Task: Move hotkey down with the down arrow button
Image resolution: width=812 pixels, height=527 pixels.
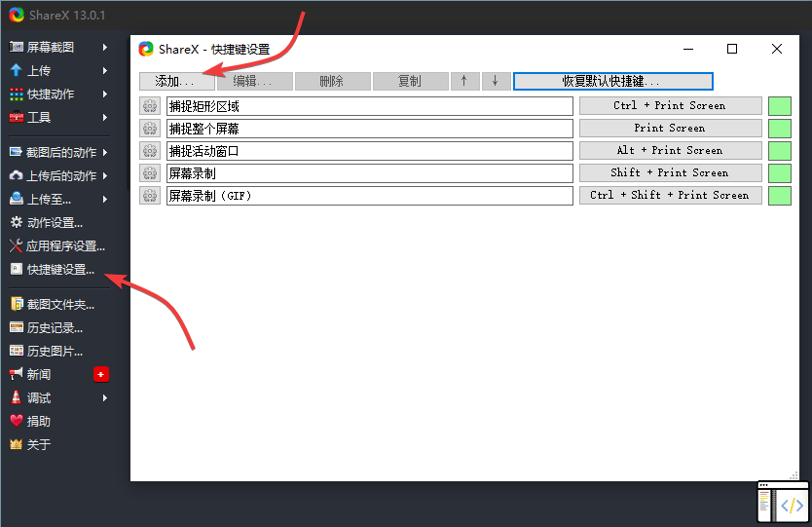Action: click(495, 82)
